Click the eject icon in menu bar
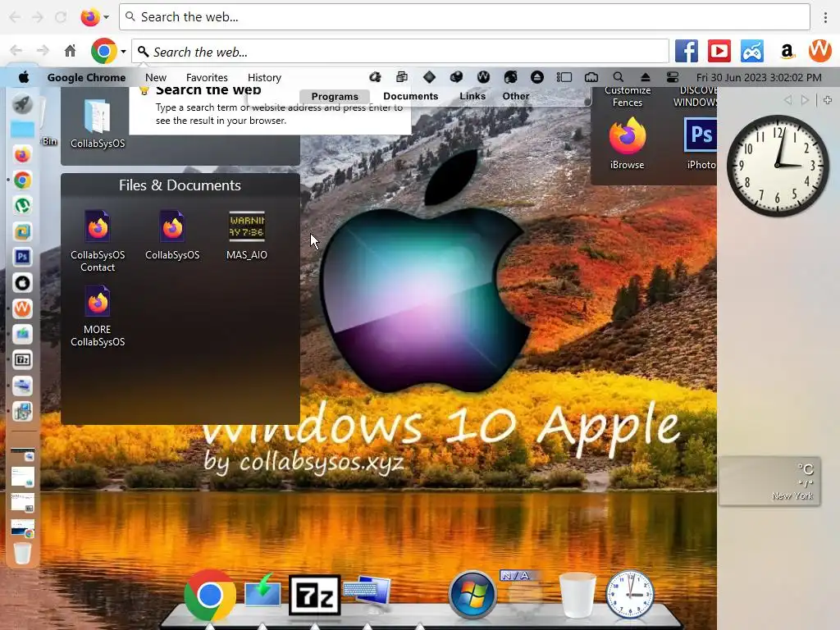The image size is (840, 630). (x=645, y=77)
